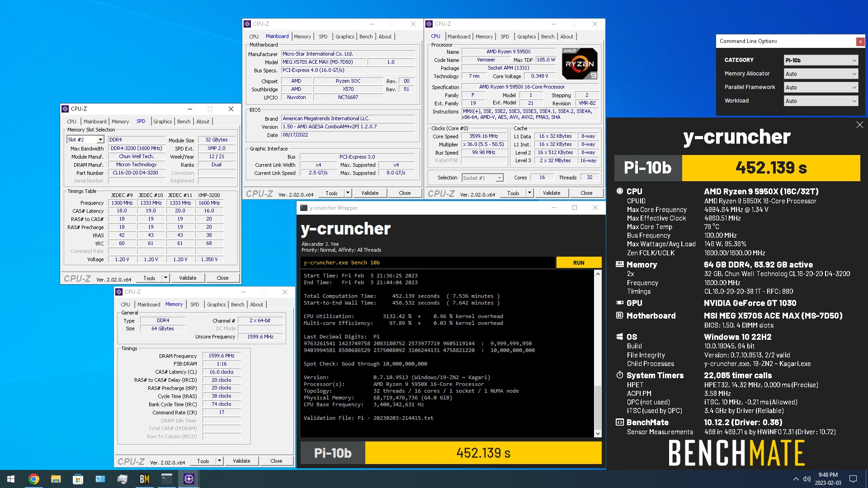Open the CPU-Z icon in SPD window title bar
868x488 pixels.
(x=66, y=109)
